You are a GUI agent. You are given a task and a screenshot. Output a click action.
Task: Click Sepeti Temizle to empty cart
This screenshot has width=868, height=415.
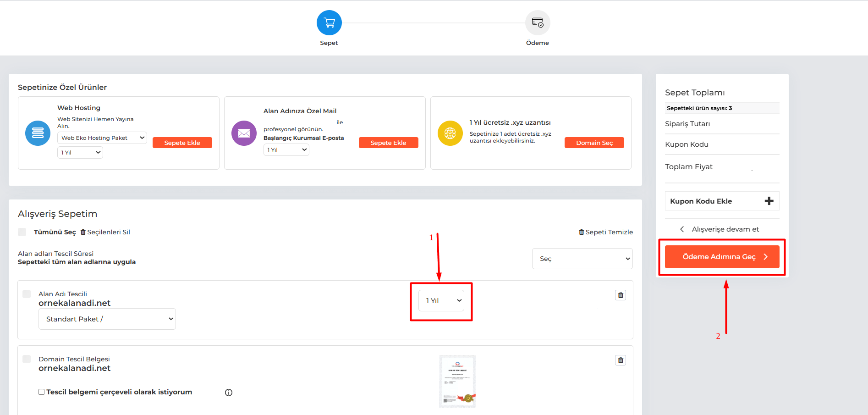click(x=606, y=232)
